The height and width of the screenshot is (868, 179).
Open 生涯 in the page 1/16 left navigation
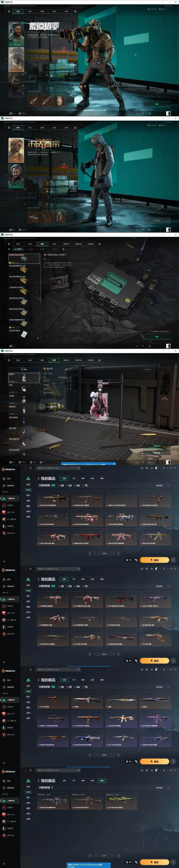[28, 490]
